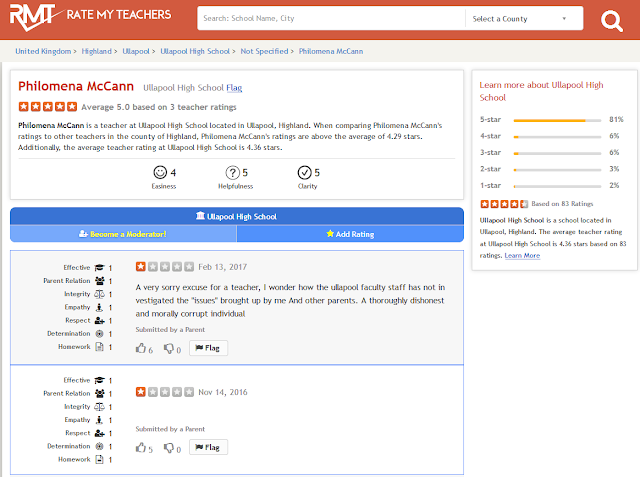Click thumbs up on Feb 13, 2017 review

click(x=141, y=348)
